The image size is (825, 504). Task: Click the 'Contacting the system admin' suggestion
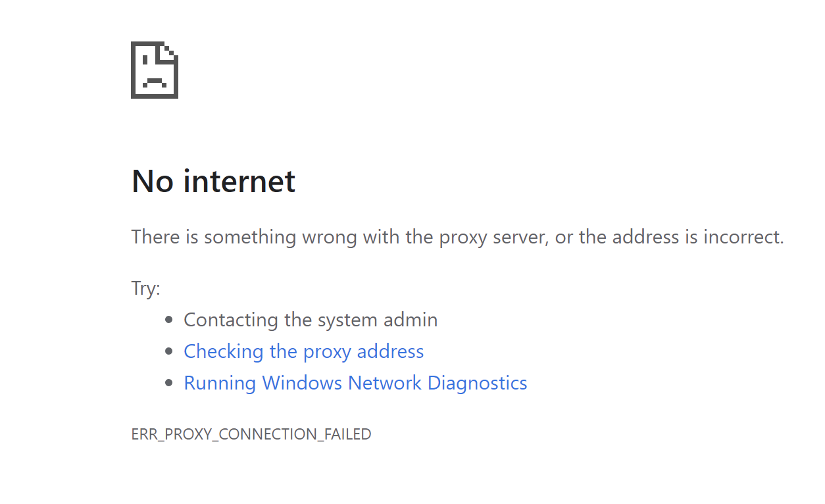pos(311,320)
